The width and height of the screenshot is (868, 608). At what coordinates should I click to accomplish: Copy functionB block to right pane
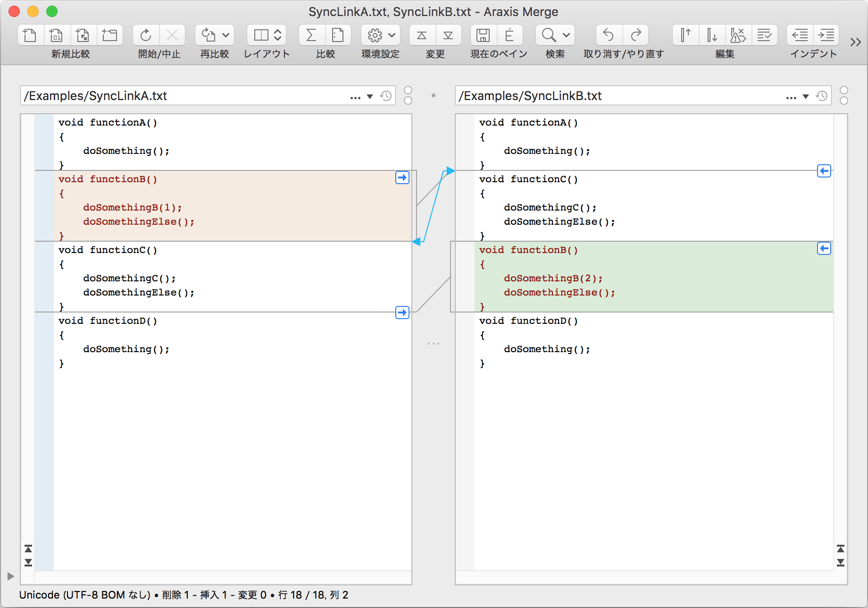[402, 177]
